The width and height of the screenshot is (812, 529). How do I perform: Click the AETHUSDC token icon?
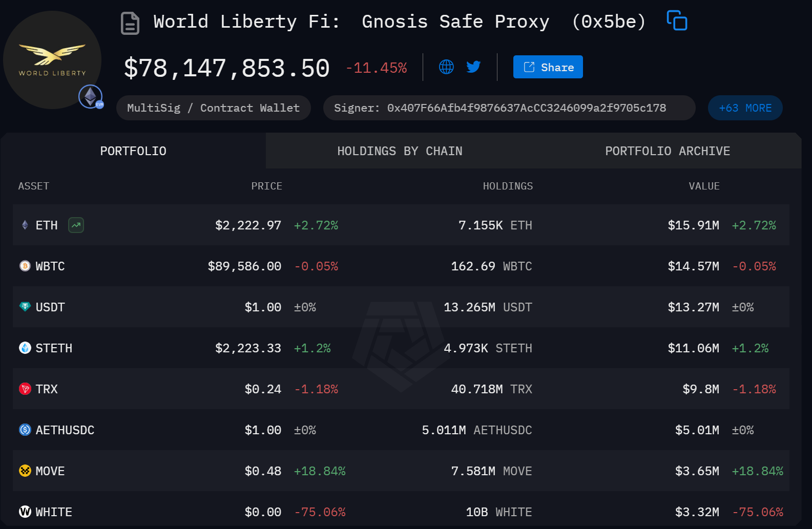(x=25, y=430)
